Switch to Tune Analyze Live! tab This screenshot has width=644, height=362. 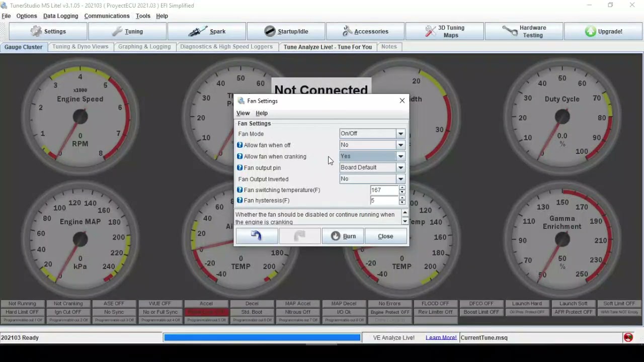[x=328, y=47]
